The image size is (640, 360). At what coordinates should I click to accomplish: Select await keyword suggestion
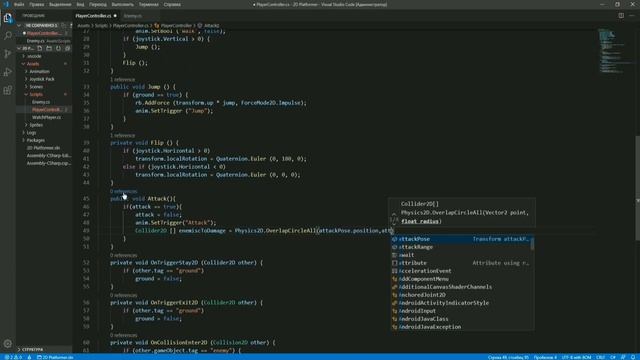coord(461,255)
